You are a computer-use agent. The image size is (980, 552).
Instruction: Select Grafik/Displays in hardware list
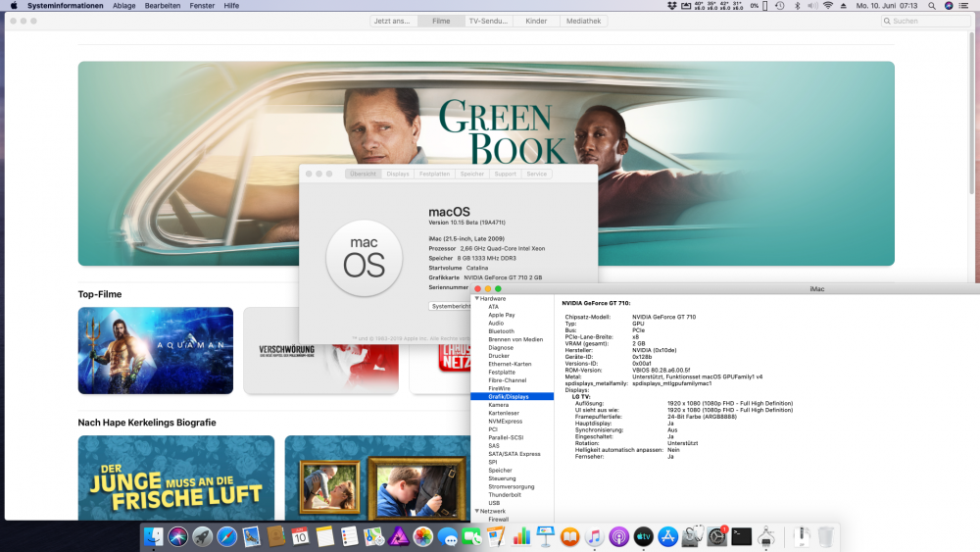click(512, 396)
